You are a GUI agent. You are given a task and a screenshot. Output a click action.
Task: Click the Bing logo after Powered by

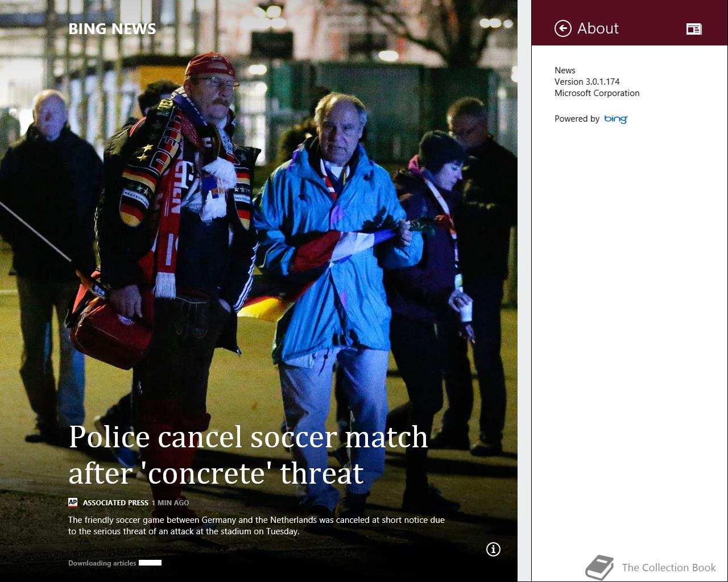pos(616,119)
